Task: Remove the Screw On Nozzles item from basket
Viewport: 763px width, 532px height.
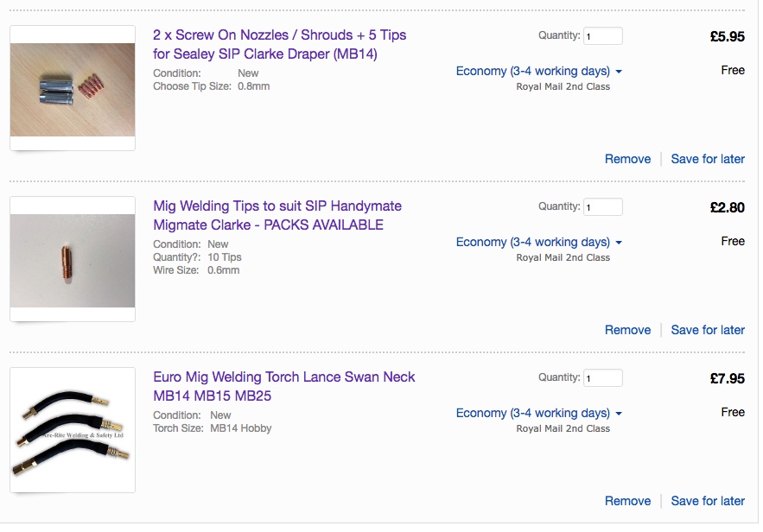Action: tap(627, 159)
